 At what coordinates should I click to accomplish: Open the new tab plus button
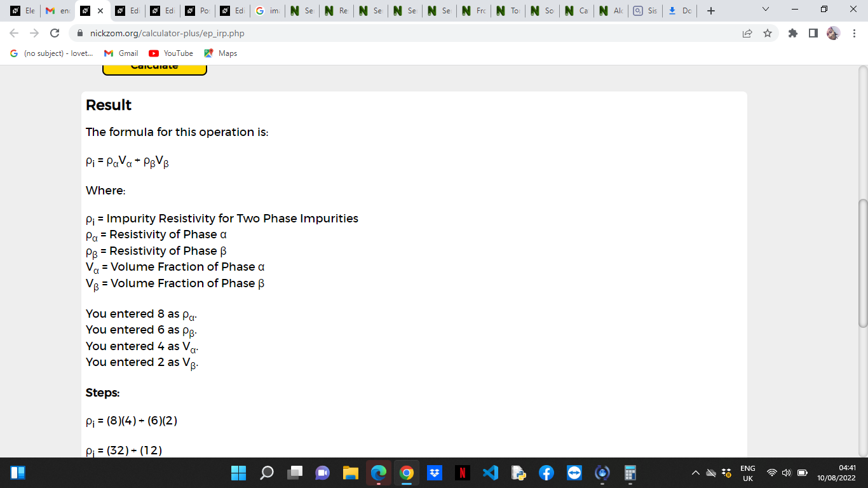tap(711, 11)
